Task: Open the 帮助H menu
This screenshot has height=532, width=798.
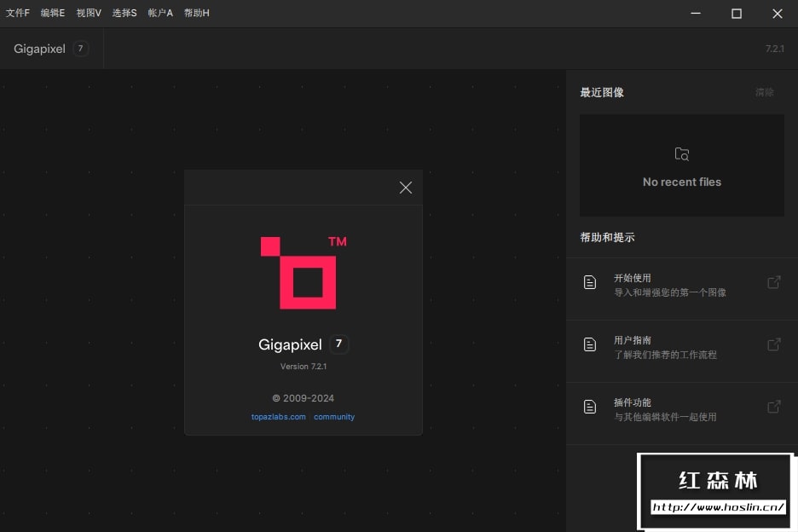Action: coord(196,14)
